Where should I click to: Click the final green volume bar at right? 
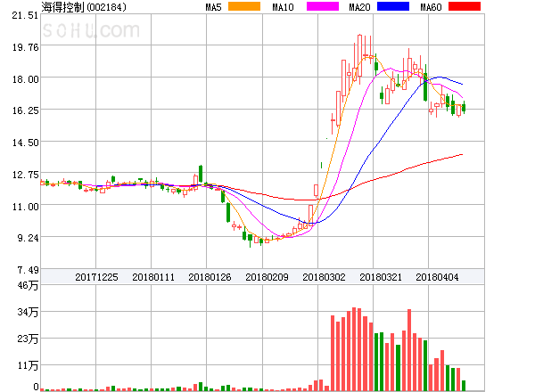pos(464,386)
